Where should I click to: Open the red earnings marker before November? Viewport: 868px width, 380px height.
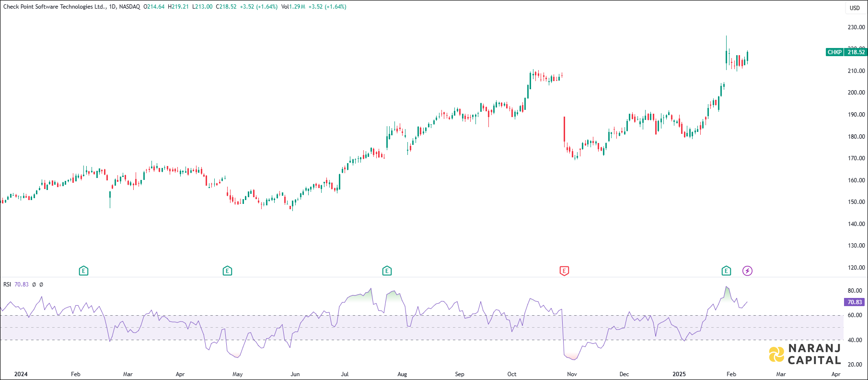[x=564, y=271]
